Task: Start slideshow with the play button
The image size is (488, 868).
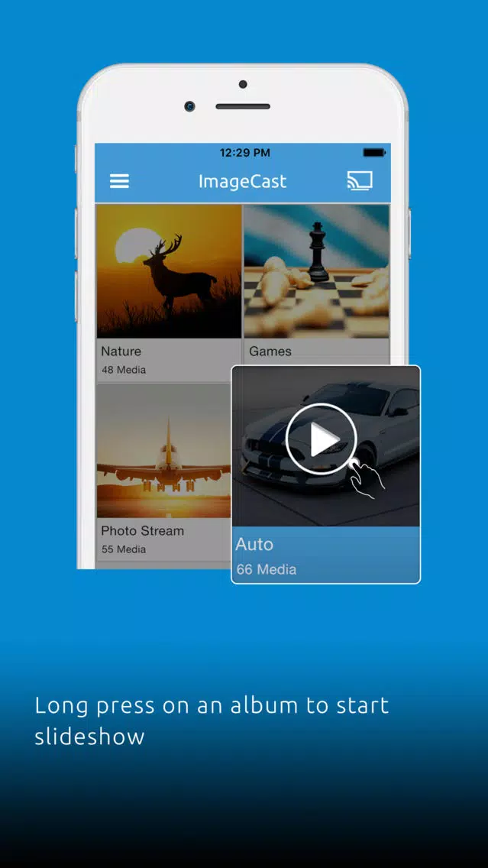Action: coord(322,439)
